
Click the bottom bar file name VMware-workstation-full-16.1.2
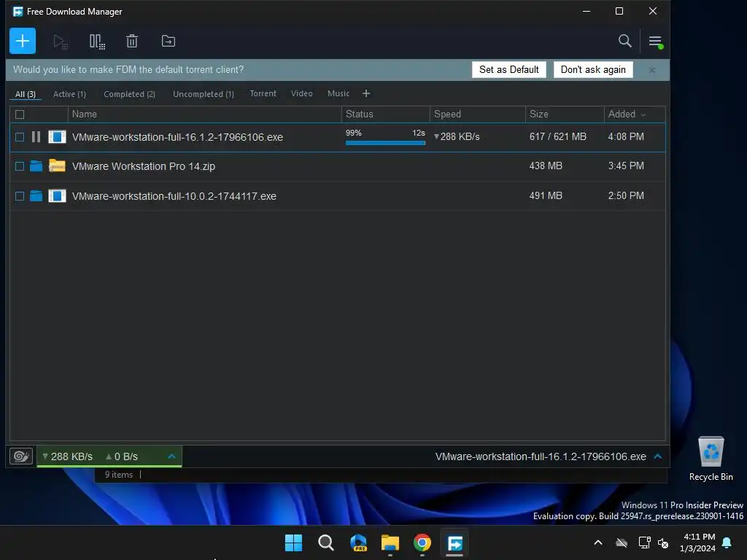541,456
